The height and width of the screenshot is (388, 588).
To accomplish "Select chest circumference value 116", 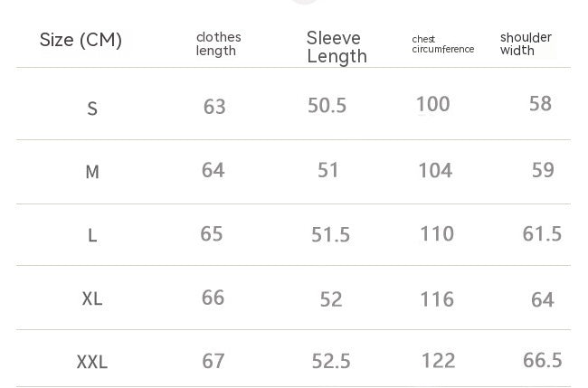I will coord(437,299).
